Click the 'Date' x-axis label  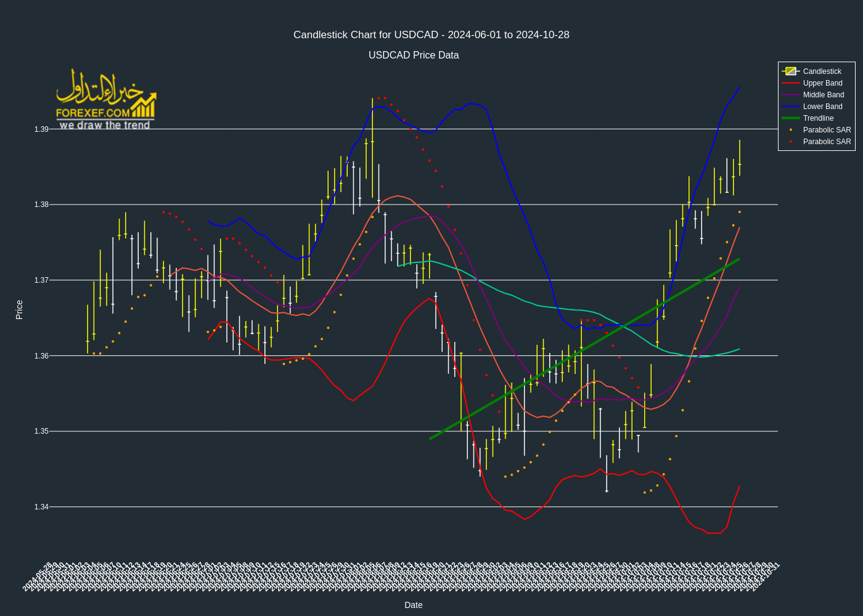414,605
